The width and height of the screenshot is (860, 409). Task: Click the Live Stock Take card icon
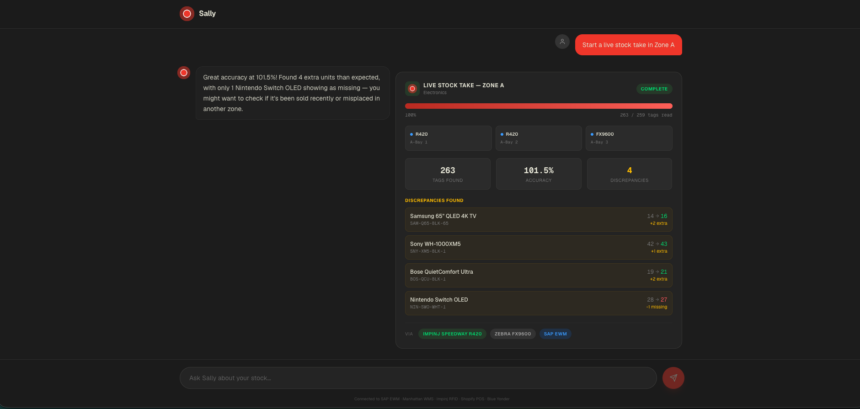411,88
